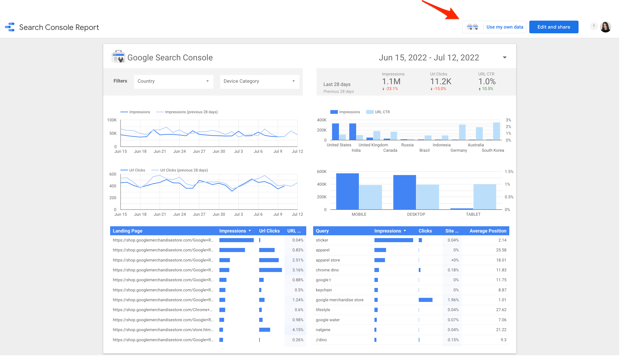Select the sticker query row
Screen dimensions: 628x364
click(411, 240)
